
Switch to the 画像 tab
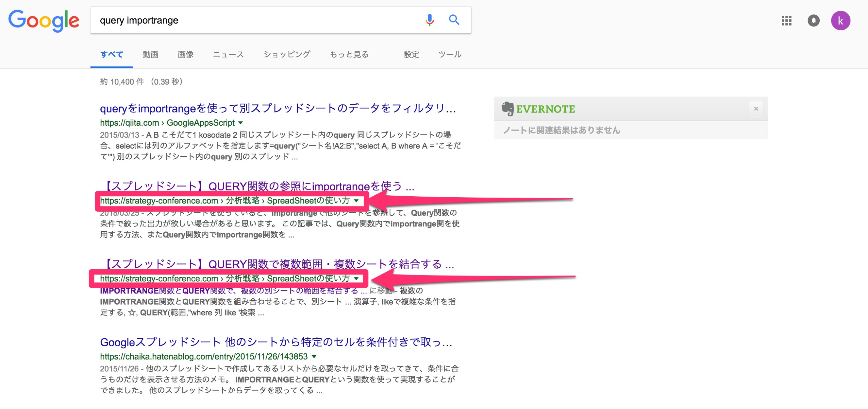pyautogui.click(x=186, y=54)
